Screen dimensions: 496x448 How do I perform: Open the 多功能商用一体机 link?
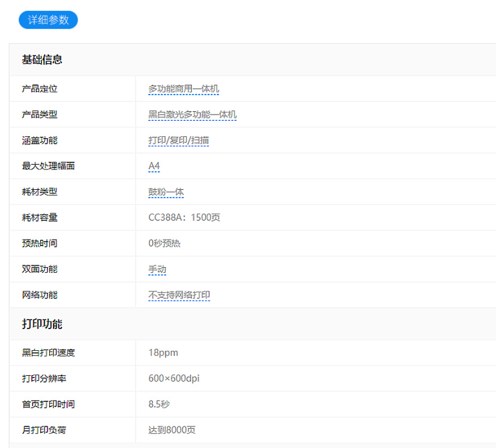coord(183,89)
